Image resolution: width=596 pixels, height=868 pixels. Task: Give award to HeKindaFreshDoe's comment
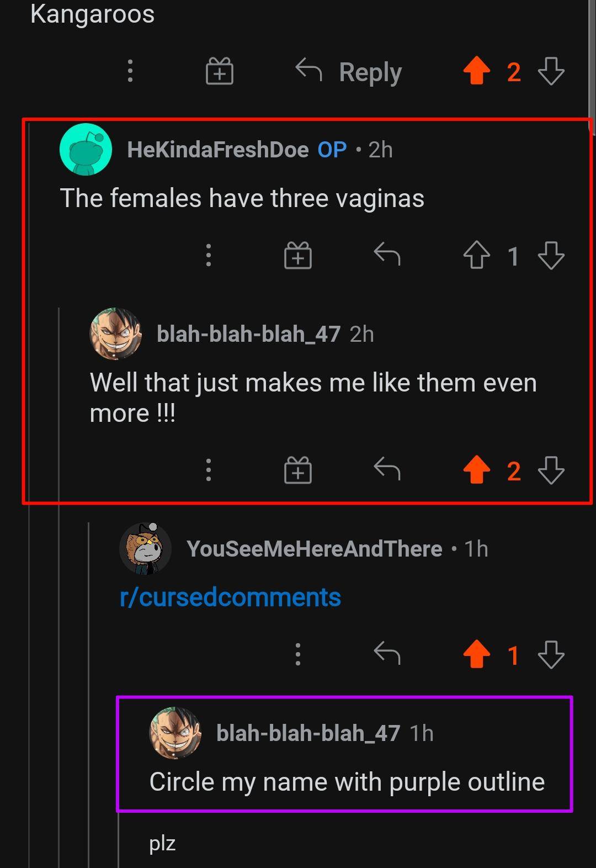click(298, 256)
